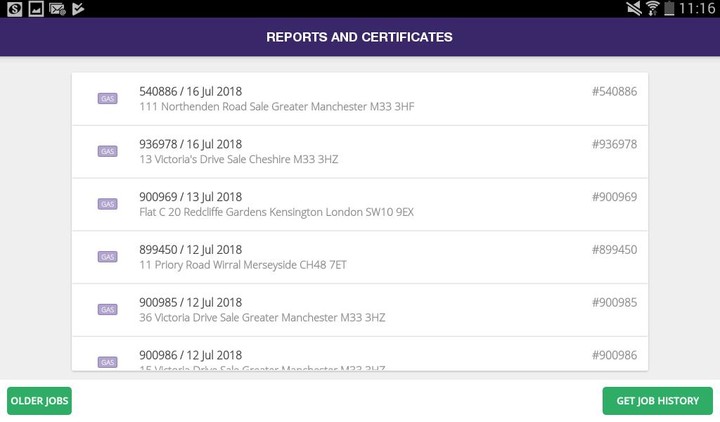Open the image notification icon in status bar
The image size is (720, 422).
tap(36, 8)
